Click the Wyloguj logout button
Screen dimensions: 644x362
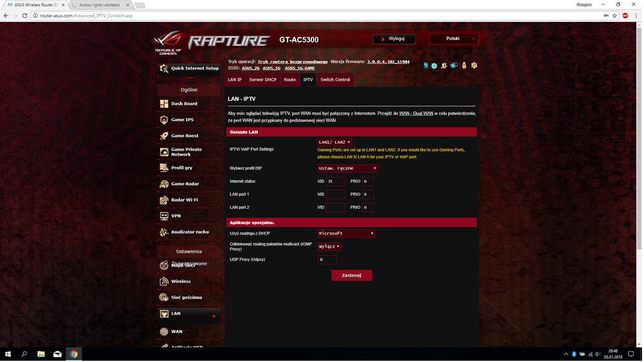[x=394, y=39]
